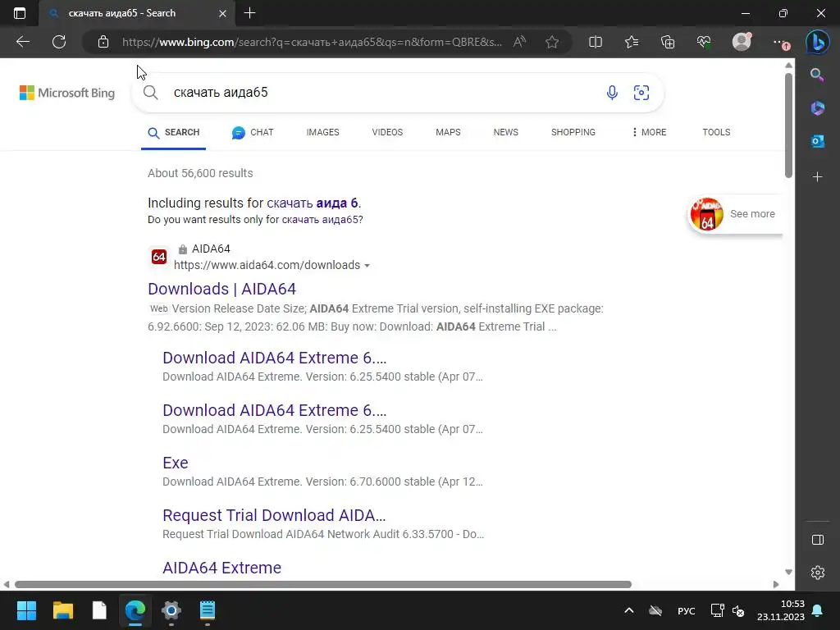Open the user profile menu

[742, 42]
